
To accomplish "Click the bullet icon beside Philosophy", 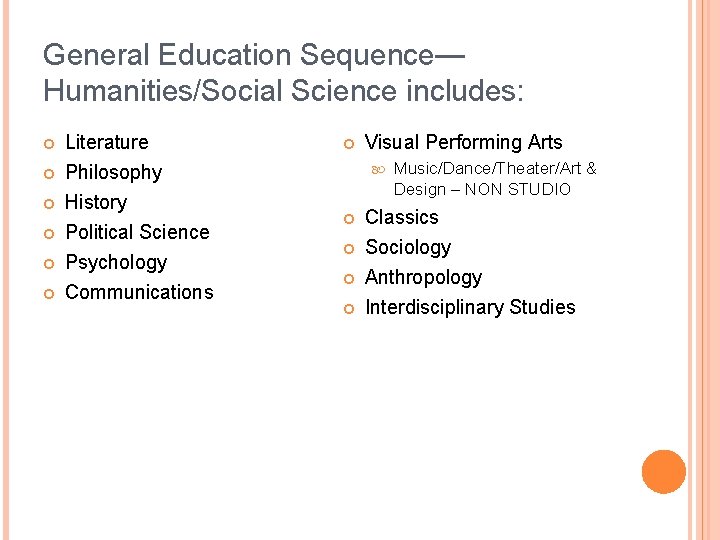I will click(x=49, y=174).
